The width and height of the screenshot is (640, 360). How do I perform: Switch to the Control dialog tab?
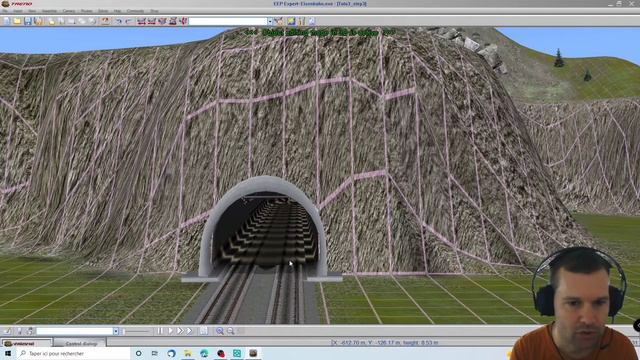tap(80, 343)
